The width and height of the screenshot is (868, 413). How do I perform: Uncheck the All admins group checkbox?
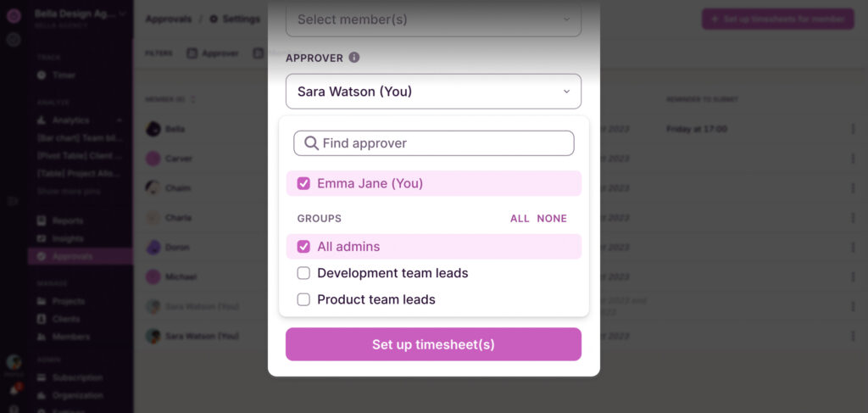[x=303, y=247]
